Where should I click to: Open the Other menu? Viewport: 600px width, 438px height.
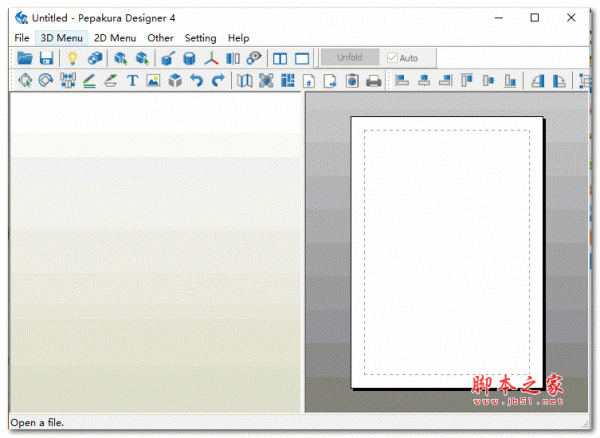160,38
